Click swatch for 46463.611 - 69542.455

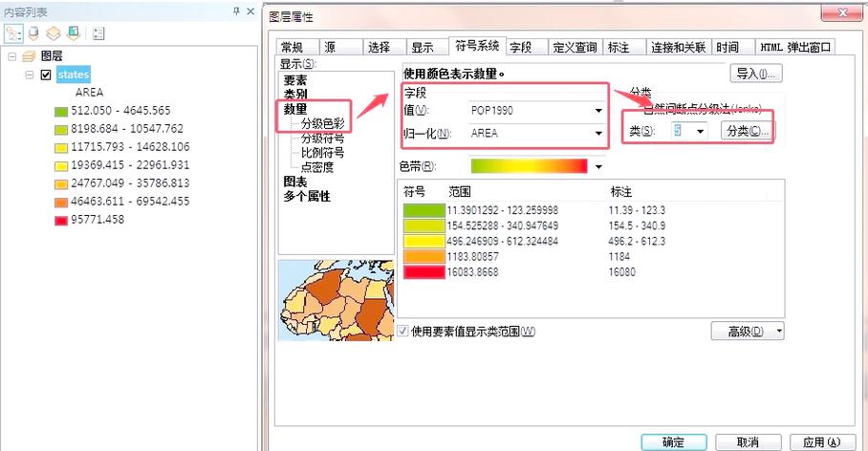tap(61, 203)
